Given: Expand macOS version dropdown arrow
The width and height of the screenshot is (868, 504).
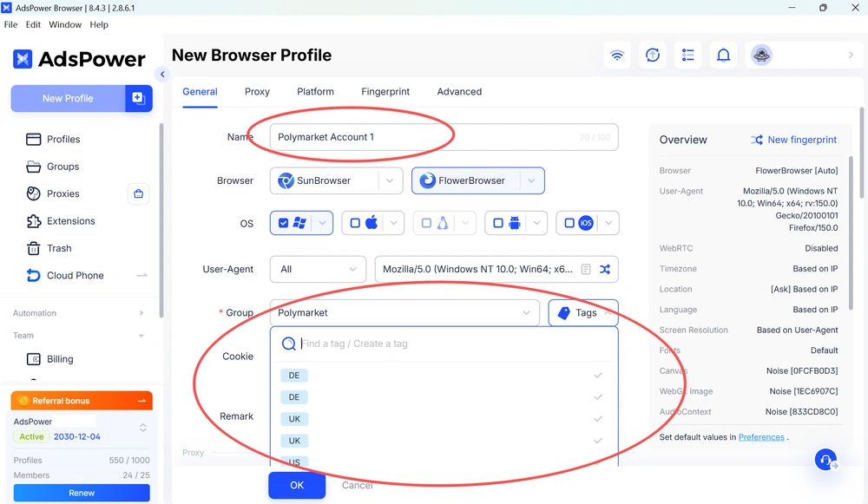Looking at the screenshot, I should point(393,223).
